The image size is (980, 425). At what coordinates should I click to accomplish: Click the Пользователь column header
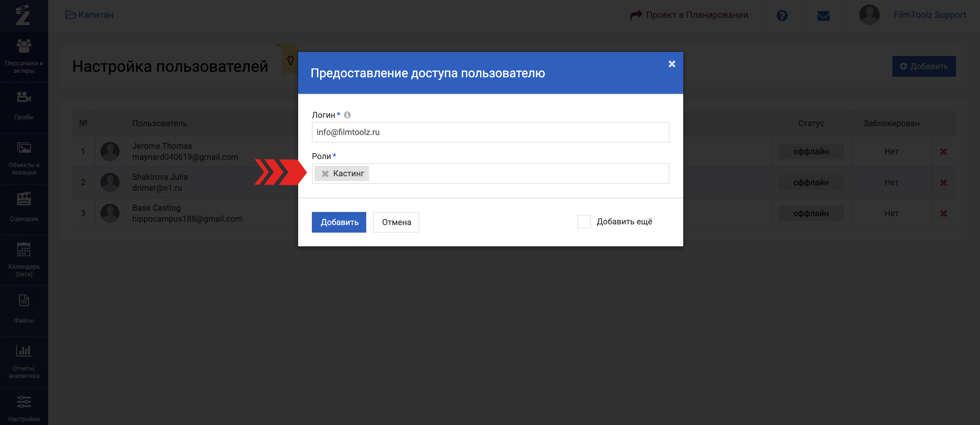160,123
